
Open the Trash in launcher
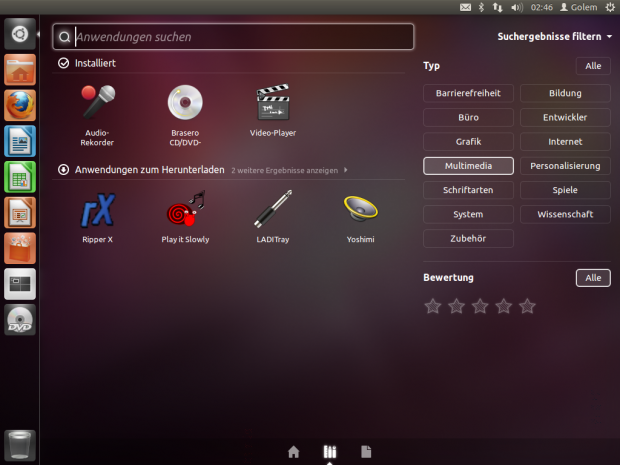(20, 445)
